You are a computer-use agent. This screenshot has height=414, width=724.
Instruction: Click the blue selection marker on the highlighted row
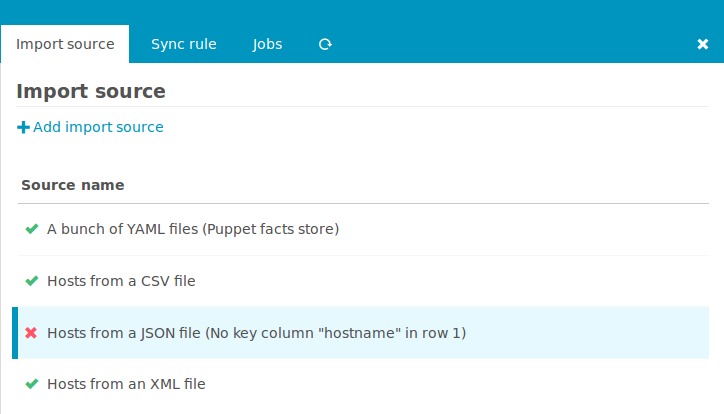point(15,333)
